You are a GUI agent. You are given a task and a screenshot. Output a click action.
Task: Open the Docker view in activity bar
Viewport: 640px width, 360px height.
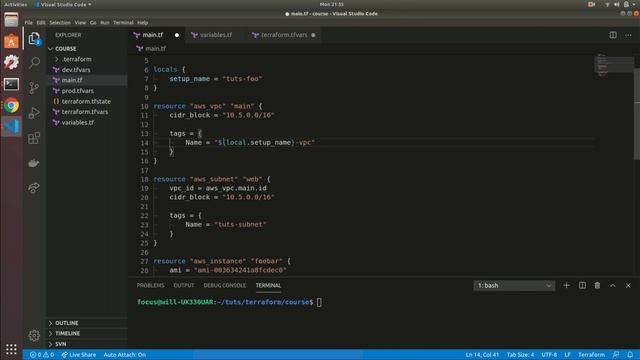coord(34,163)
